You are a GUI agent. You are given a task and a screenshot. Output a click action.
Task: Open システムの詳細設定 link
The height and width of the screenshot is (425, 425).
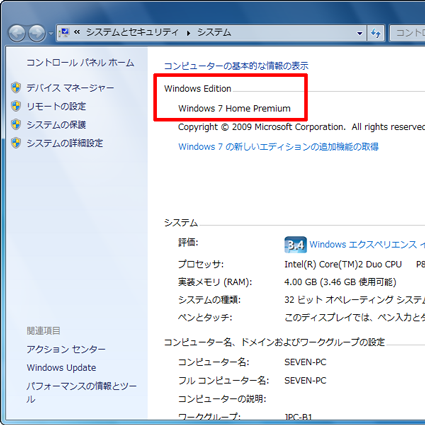pos(65,143)
